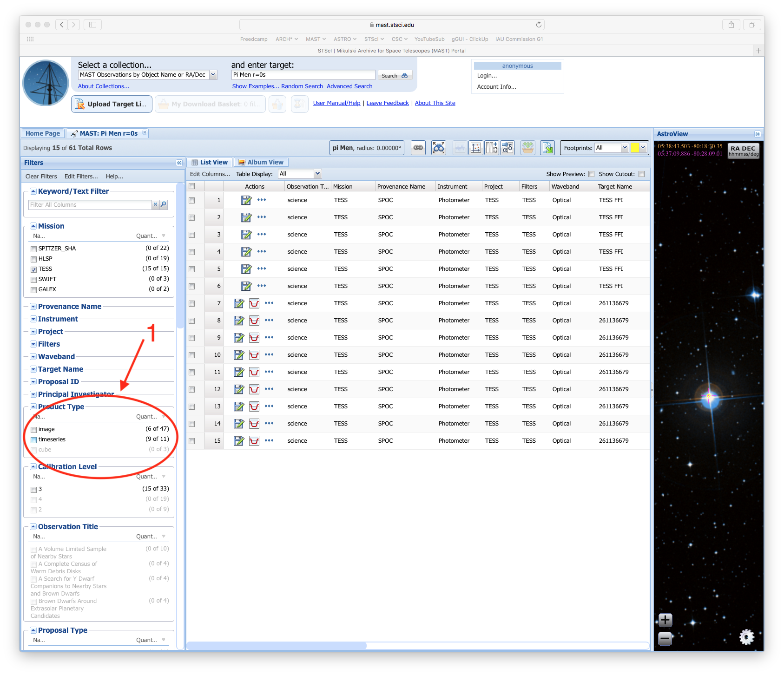Open the Table Display dropdown
784x675 pixels.
tap(317, 174)
